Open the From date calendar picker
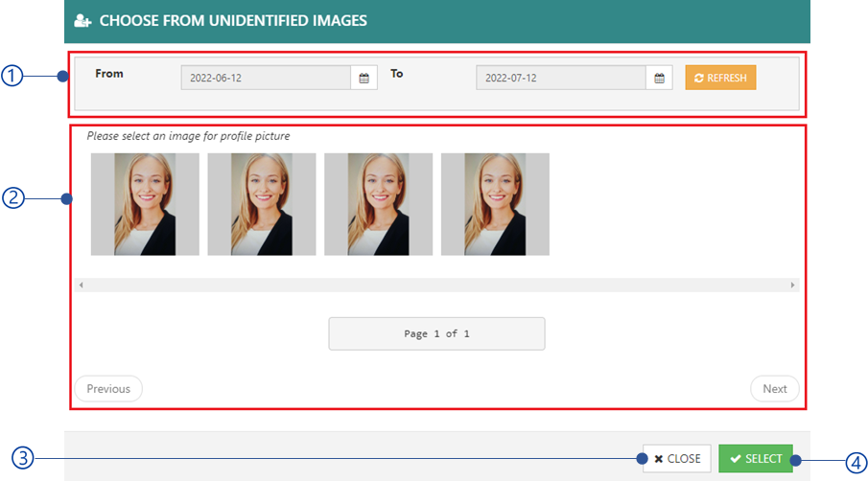Image resolution: width=868 pixels, height=481 pixels. pyautogui.click(x=364, y=78)
